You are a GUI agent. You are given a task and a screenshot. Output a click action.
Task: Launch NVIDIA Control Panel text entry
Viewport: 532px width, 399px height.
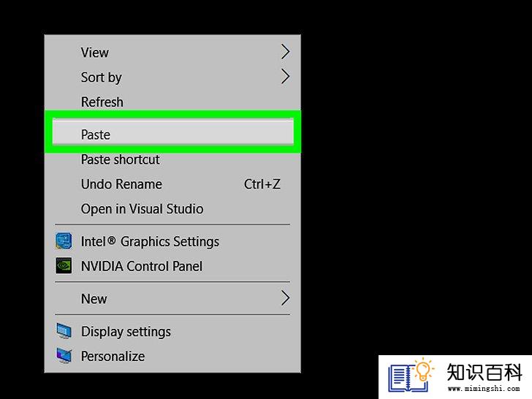[x=142, y=266]
